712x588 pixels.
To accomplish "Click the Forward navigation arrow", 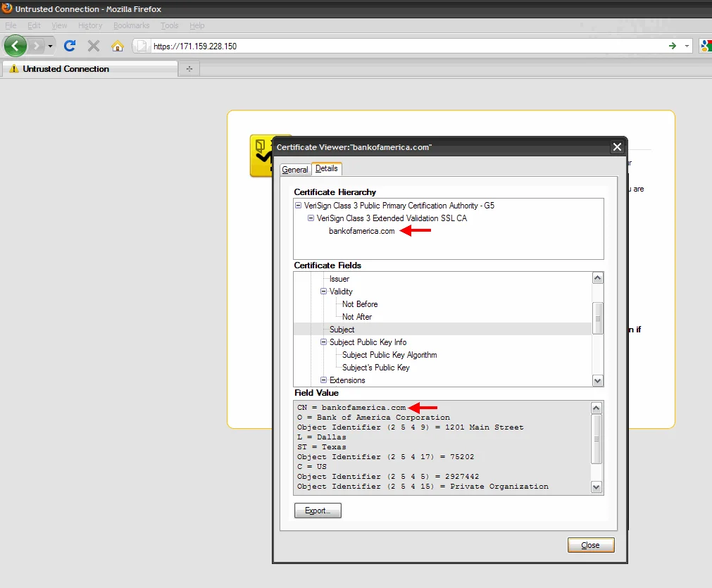I will point(37,46).
